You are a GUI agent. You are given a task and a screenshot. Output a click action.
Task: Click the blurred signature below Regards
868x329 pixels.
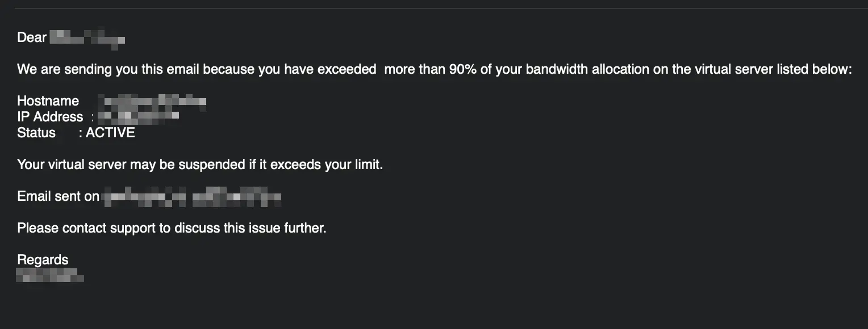coord(50,276)
